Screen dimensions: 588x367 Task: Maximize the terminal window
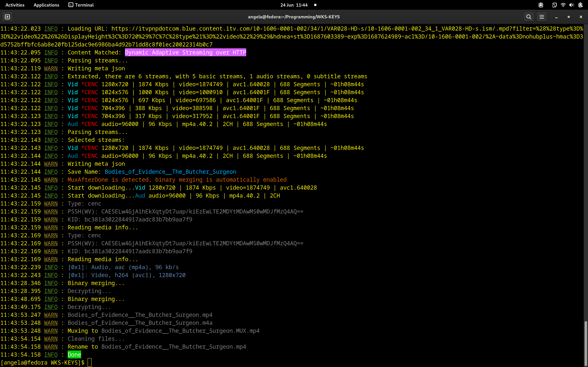569,17
